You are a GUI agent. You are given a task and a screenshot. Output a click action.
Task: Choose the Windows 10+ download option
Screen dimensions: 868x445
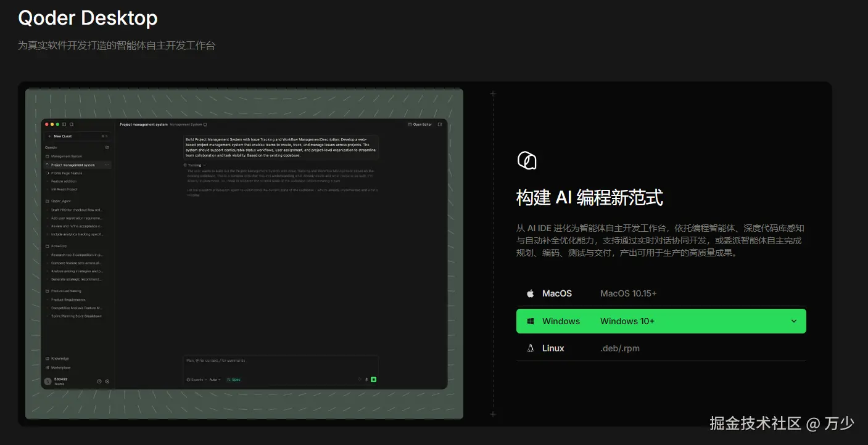661,321
